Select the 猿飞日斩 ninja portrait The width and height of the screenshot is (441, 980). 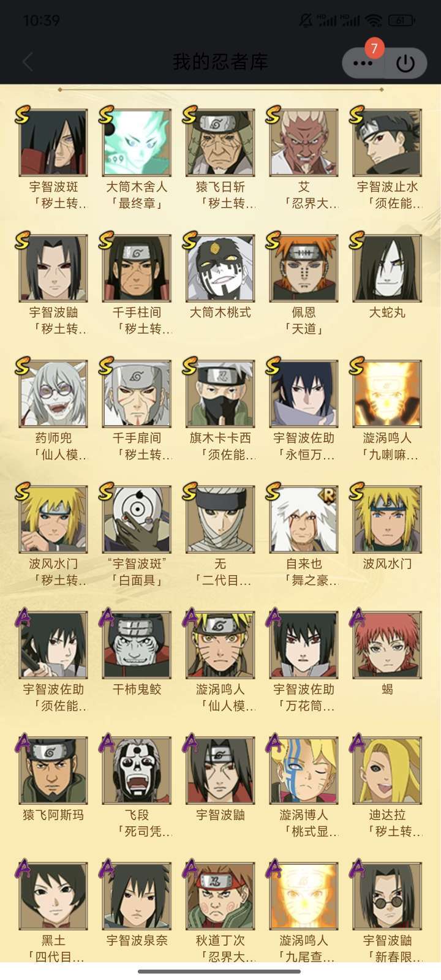(x=220, y=143)
